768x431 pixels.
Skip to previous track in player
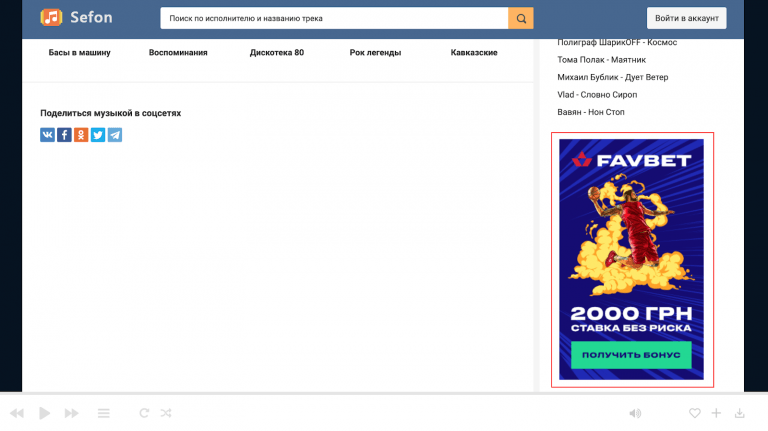click(17, 413)
